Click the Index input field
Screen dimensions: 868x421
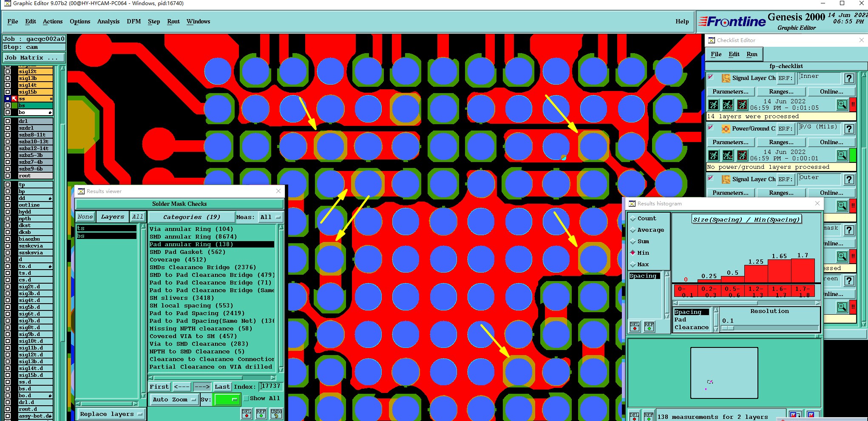point(271,386)
